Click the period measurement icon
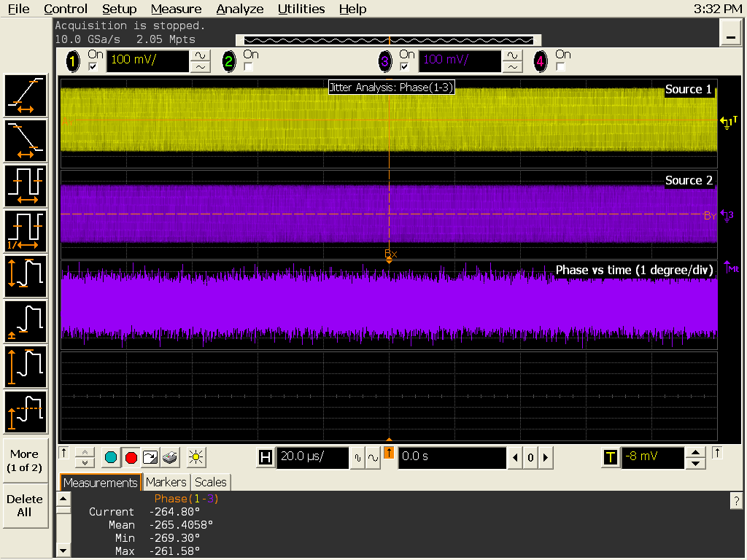Viewport: 747px width, 560px height. pos(26,186)
